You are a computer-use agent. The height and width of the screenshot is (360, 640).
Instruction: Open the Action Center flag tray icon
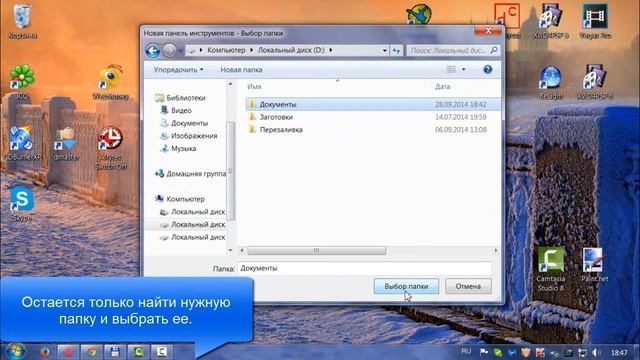(x=484, y=352)
